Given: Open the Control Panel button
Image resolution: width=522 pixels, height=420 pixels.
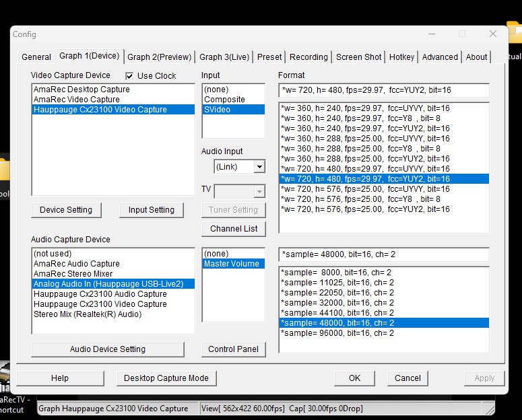Looking at the screenshot, I should (x=233, y=349).
